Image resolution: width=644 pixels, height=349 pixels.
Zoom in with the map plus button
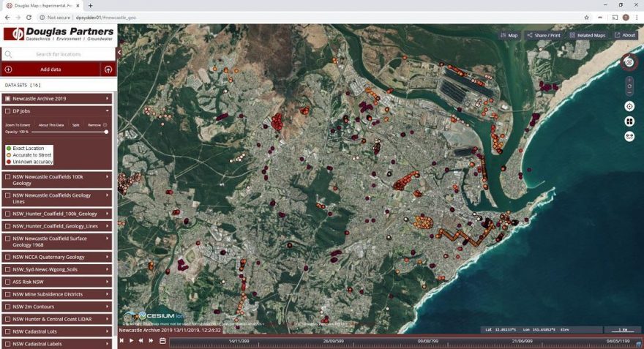click(x=629, y=79)
